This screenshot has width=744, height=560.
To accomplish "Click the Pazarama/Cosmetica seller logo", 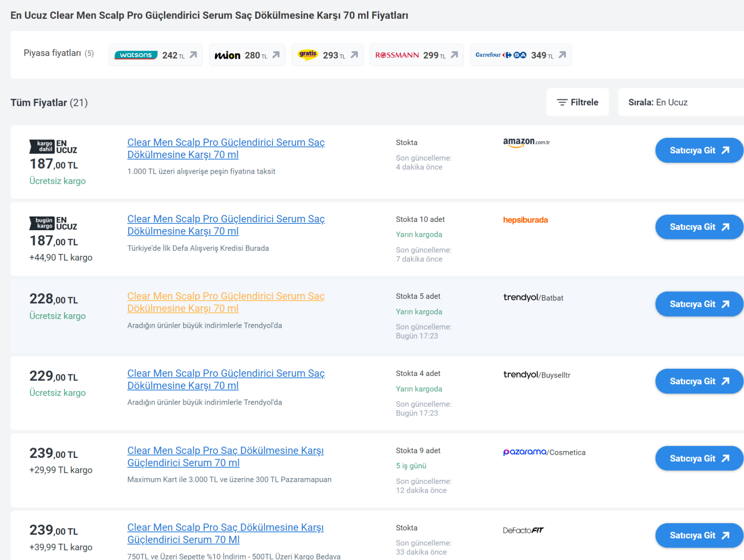I will [544, 452].
